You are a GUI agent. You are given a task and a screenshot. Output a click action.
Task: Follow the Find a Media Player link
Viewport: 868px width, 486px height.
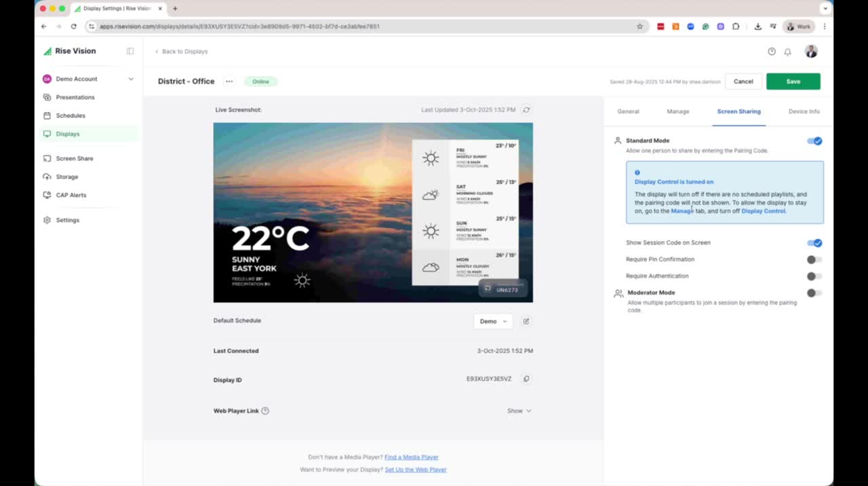click(411, 457)
